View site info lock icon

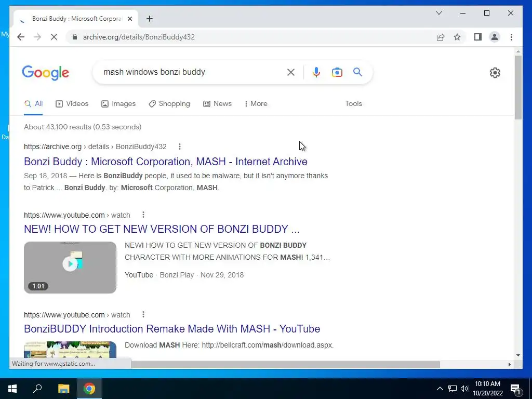pos(75,37)
